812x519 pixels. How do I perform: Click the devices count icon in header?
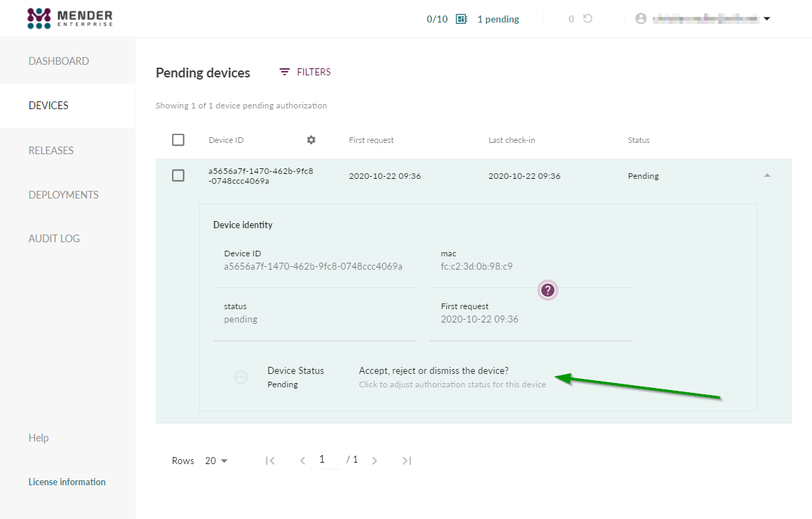[x=462, y=19]
